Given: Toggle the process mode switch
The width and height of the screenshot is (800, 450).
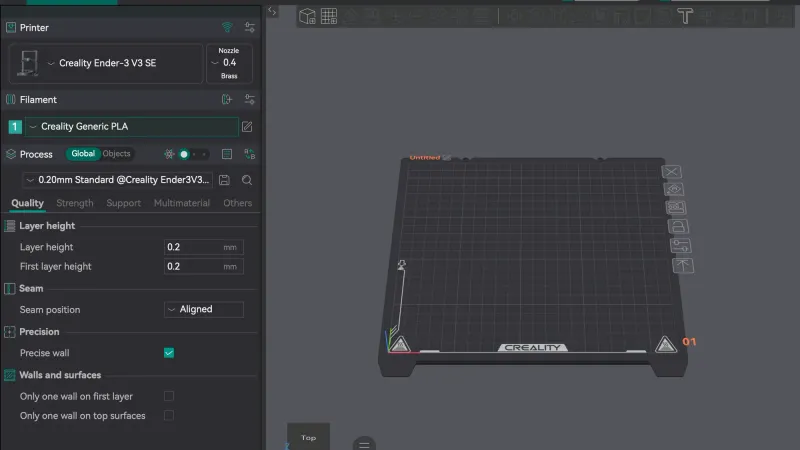Looking at the screenshot, I should tap(193, 154).
